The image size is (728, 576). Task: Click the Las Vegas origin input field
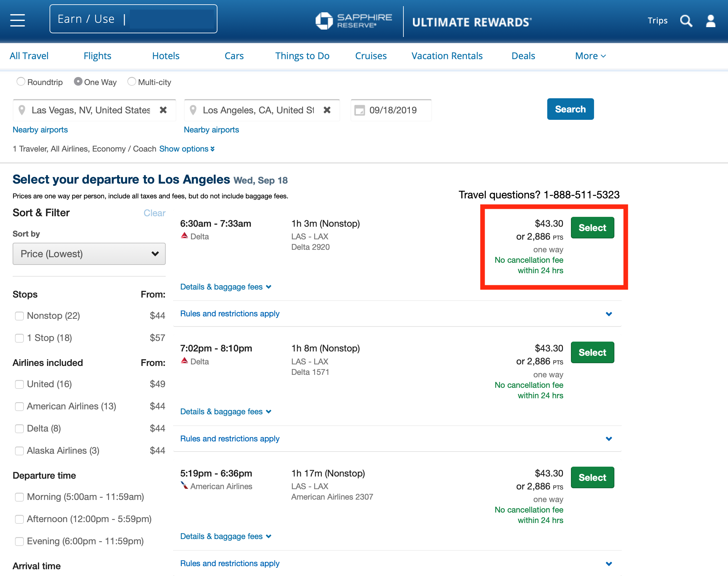95,110
